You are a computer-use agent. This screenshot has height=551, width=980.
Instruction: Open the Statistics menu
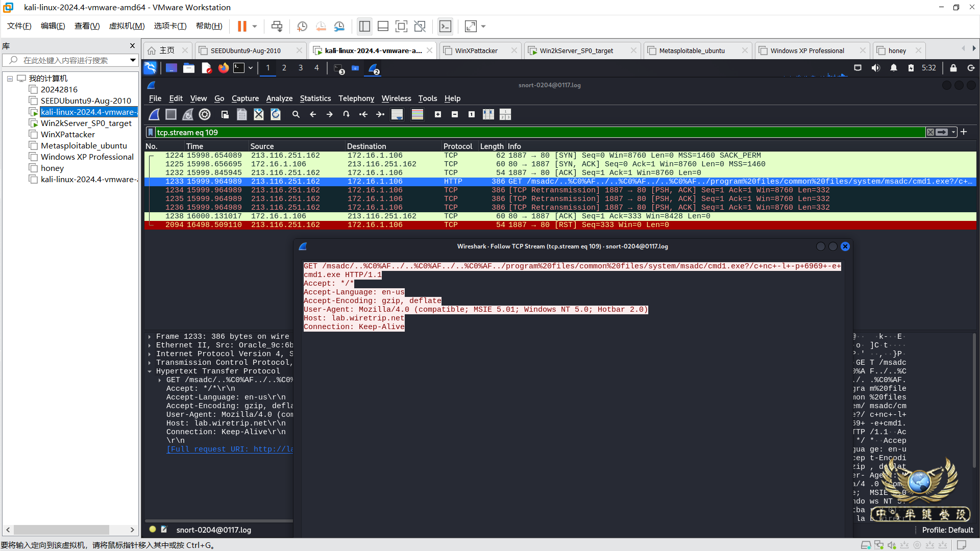(315, 98)
